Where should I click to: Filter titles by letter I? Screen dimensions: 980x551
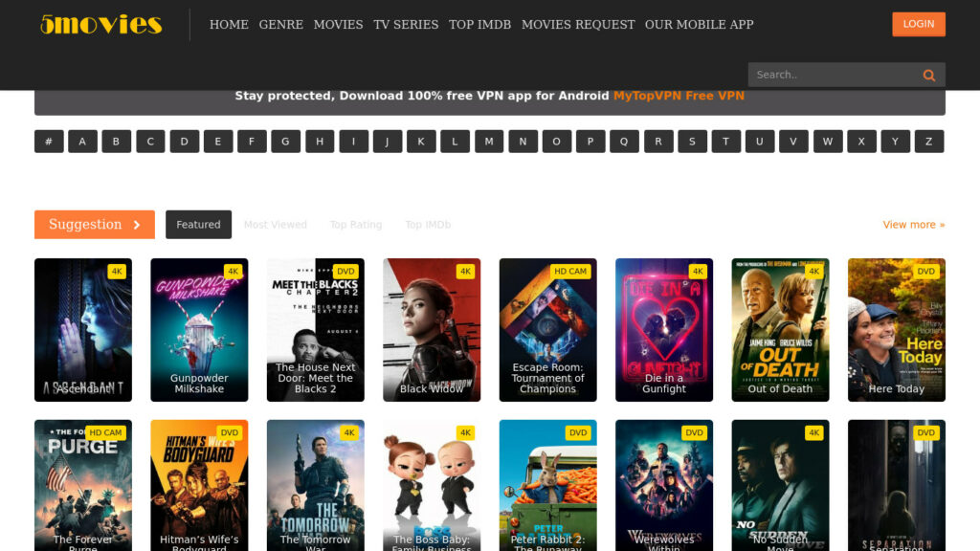click(354, 142)
